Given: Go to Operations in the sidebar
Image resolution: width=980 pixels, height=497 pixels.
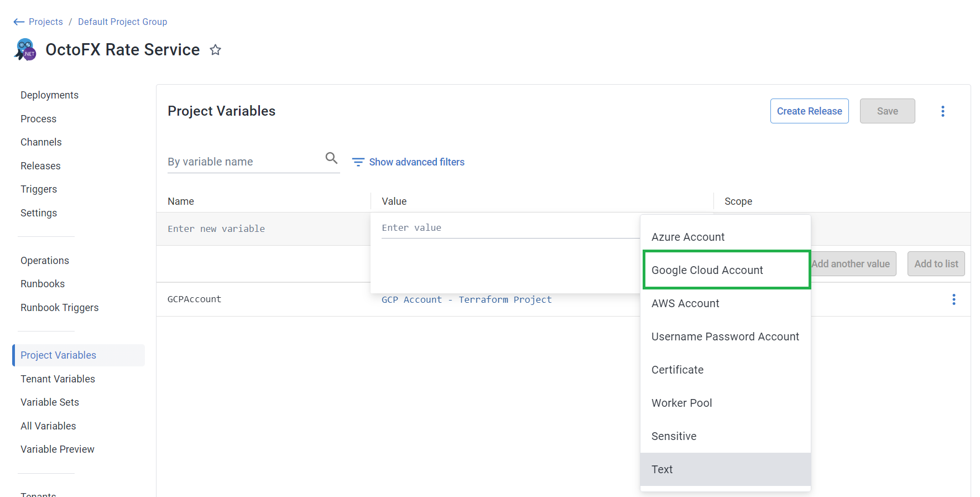Looking at the screenshot, I should tap(45, 261).
